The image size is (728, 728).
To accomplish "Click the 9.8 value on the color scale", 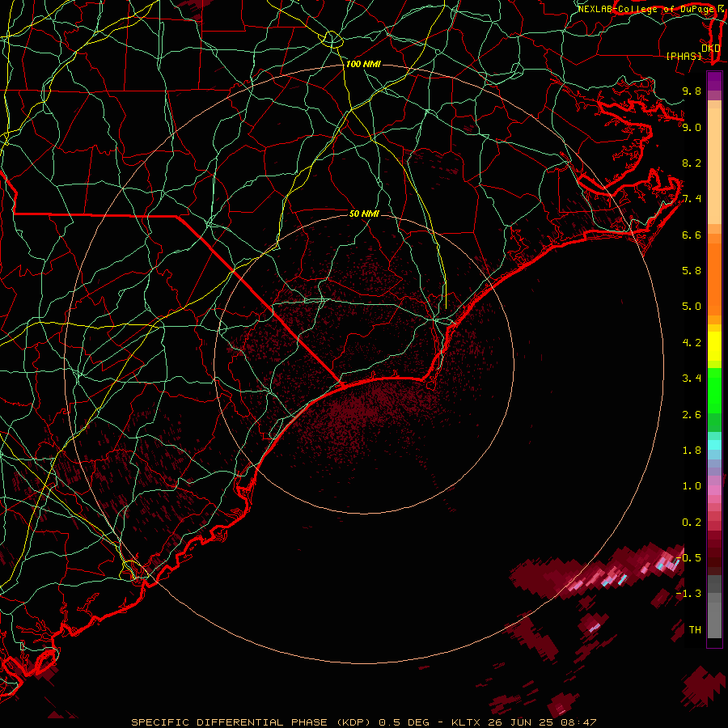I will point(692,91).
